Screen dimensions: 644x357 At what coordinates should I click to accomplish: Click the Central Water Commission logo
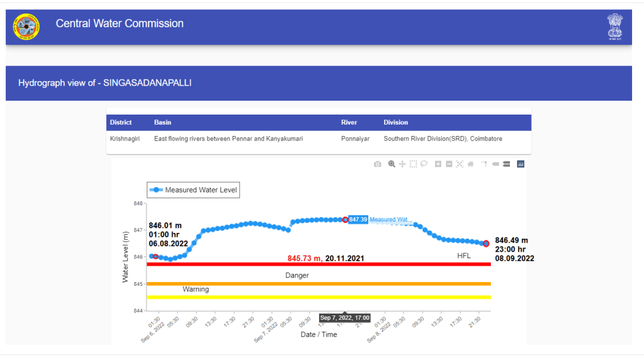coord(26,26)
